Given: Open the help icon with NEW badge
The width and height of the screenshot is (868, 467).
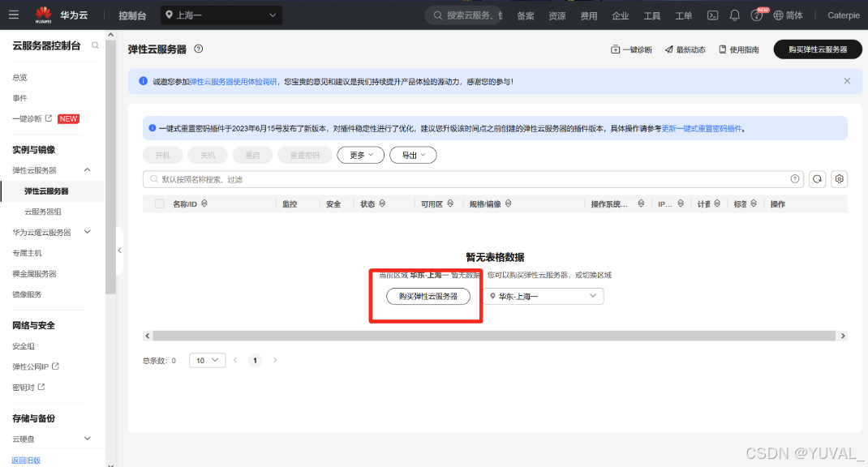Looking at the screenshot, I should click(x=757, y=15).
